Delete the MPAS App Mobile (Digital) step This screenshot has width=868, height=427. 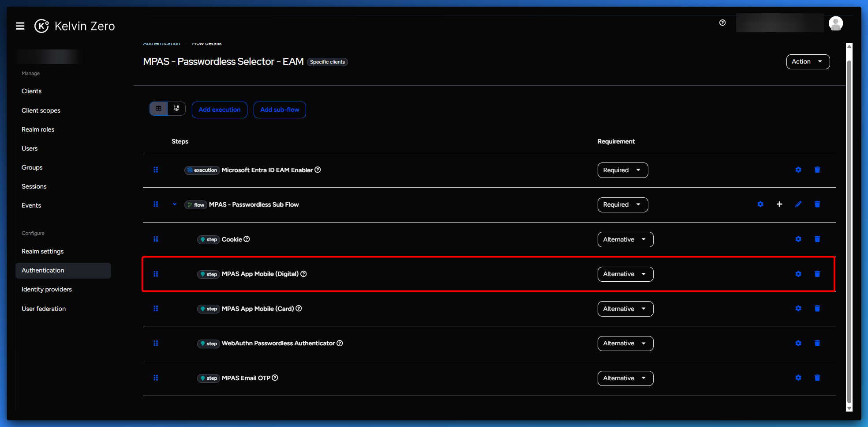(x=817, y=274)
